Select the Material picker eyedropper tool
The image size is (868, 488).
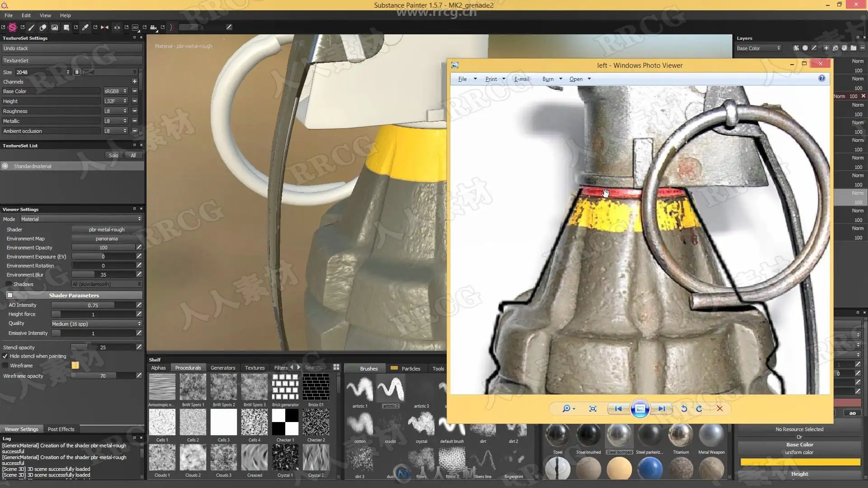coord(85,27)
